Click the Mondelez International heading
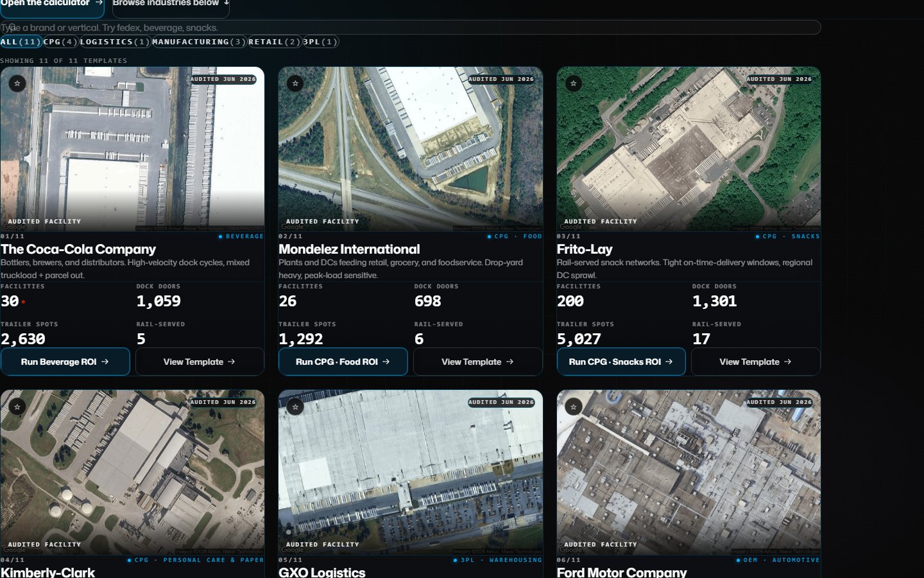 click(x=349, y=249)
